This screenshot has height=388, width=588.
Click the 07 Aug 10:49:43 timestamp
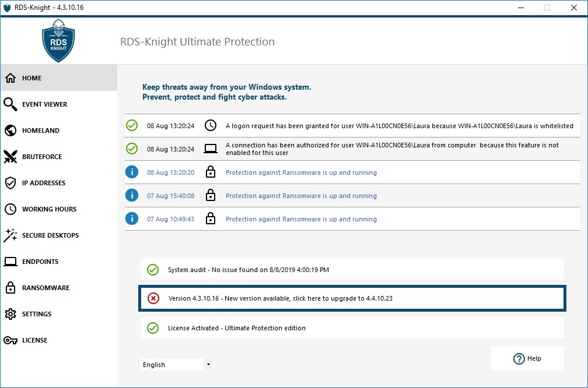pyautogui.click(x=170, y=219)
